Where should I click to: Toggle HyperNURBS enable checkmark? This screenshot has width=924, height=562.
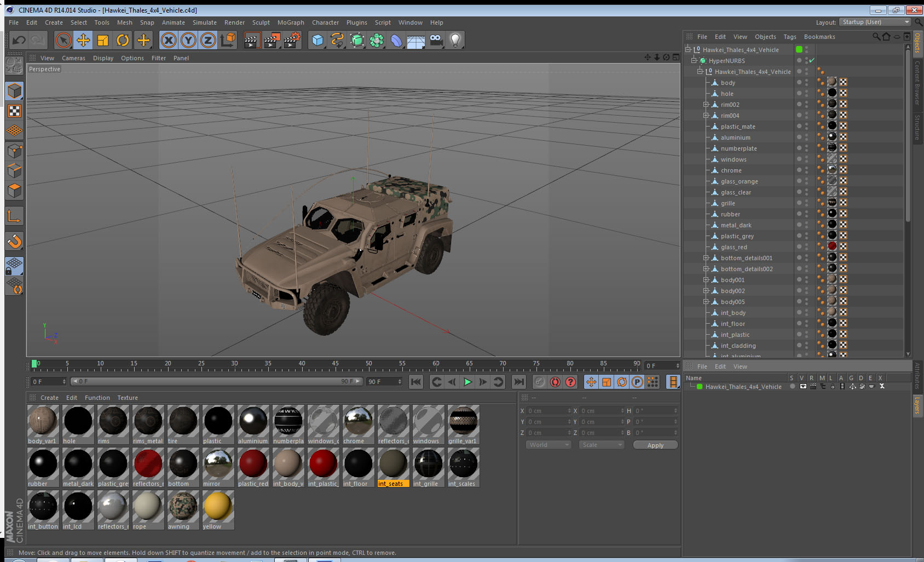click(x=812, y=60)
